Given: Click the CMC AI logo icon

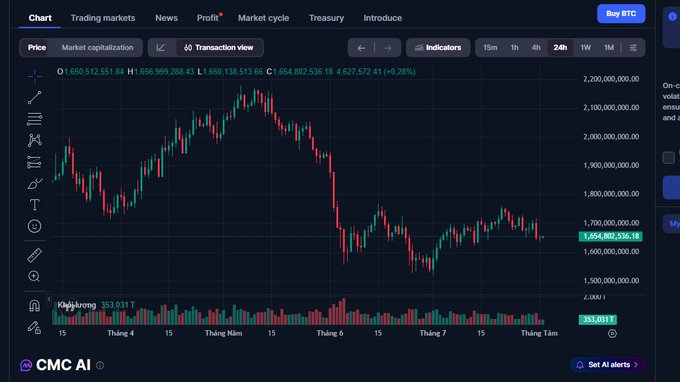Looking at the screenshot, I should pos(26,365).
